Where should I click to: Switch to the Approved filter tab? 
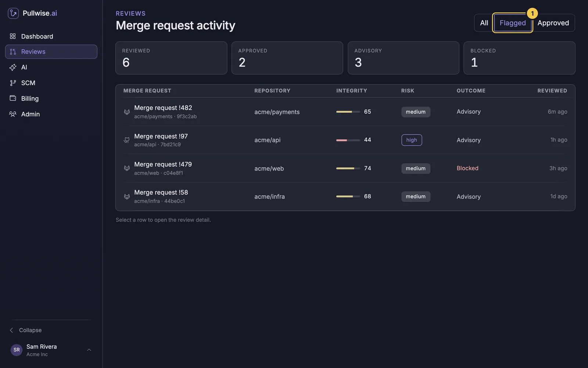click(553, 23)
